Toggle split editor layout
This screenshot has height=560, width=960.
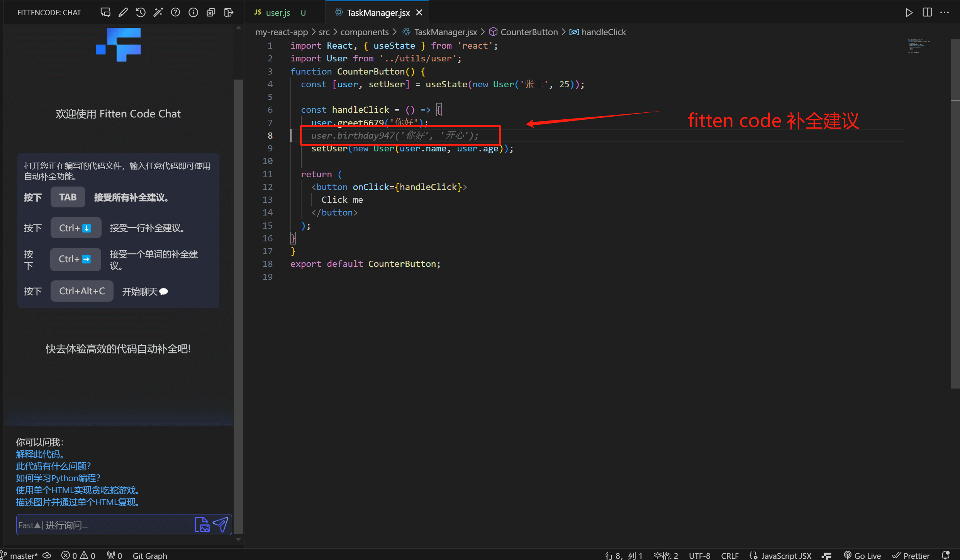click(927, 12)
